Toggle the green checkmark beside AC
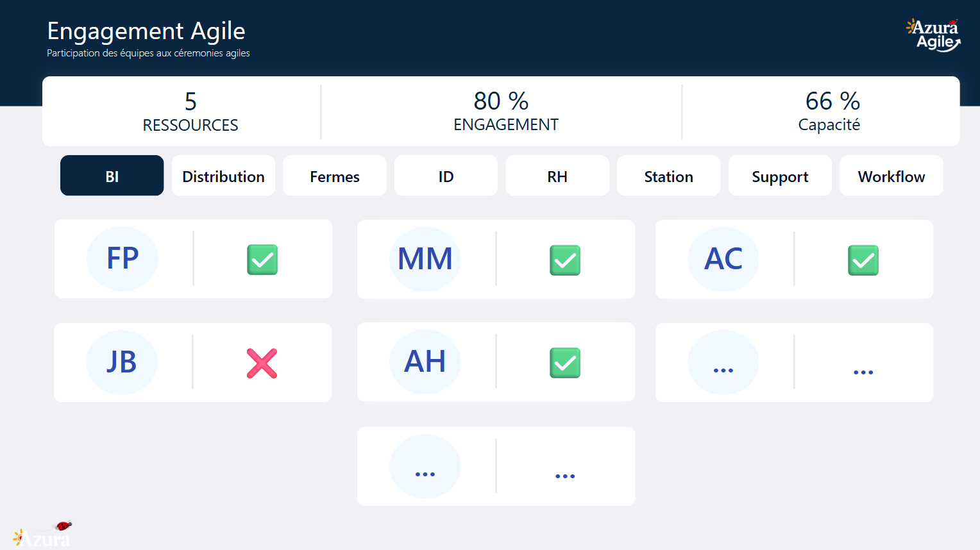Viewport: 980px width, 550px height. pos(863,260)
